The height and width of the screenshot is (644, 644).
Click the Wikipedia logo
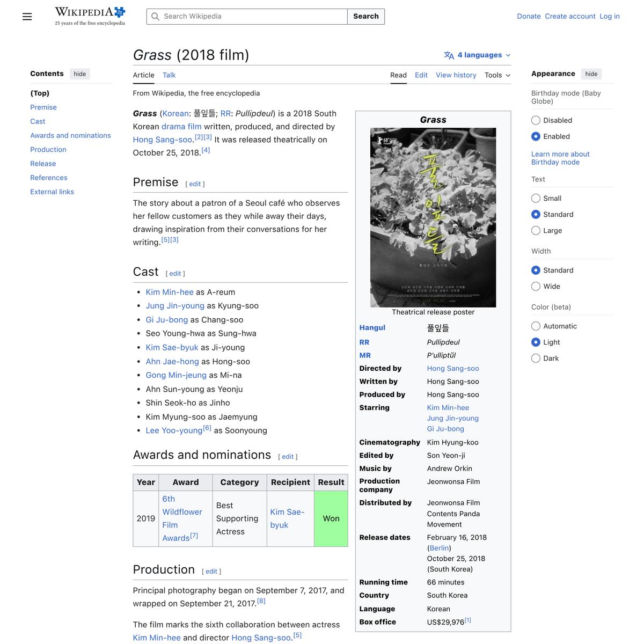[x=90, y=16]
